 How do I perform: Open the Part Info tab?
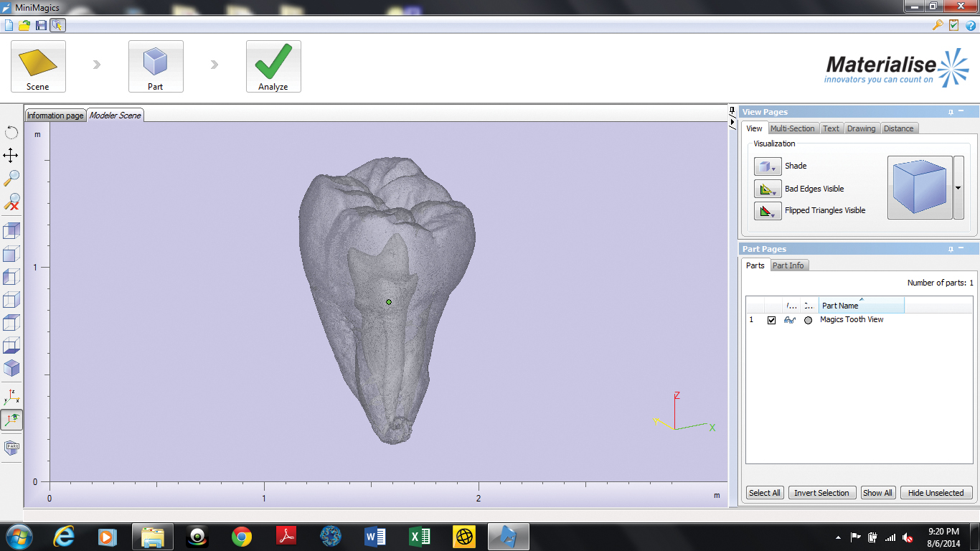pos(788,265)
